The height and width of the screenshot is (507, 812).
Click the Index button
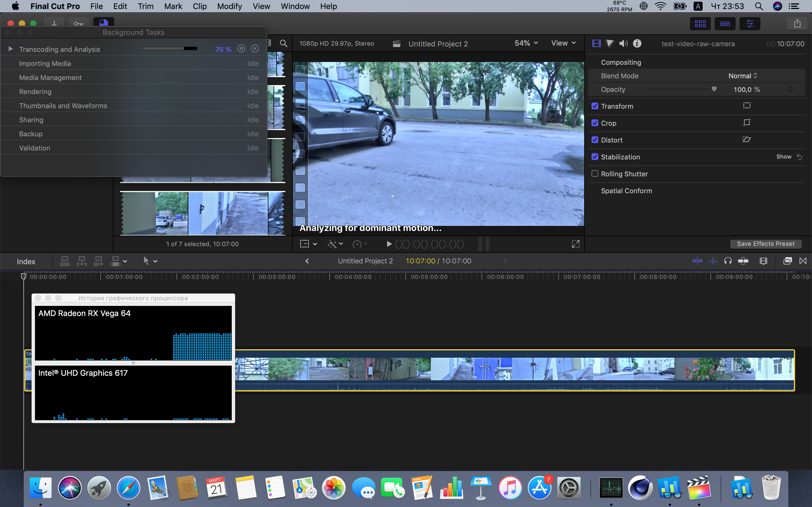(x=26, y=262)
